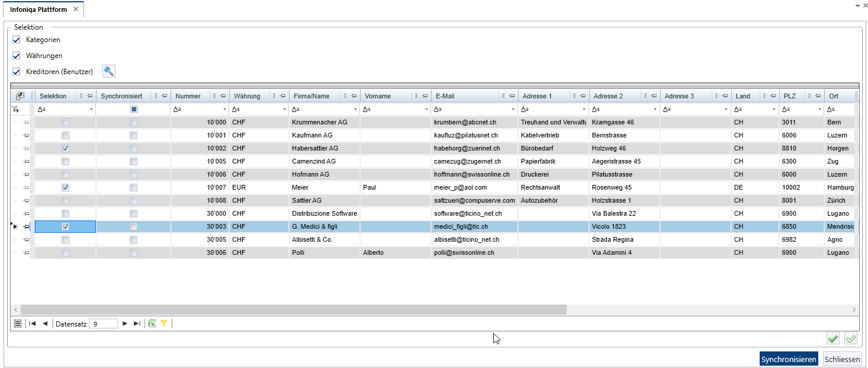The width and height of the screenshot is (868, 368).
Task: Open the Kreditoren search magnifier icon
Action: [x=109, y=71]
